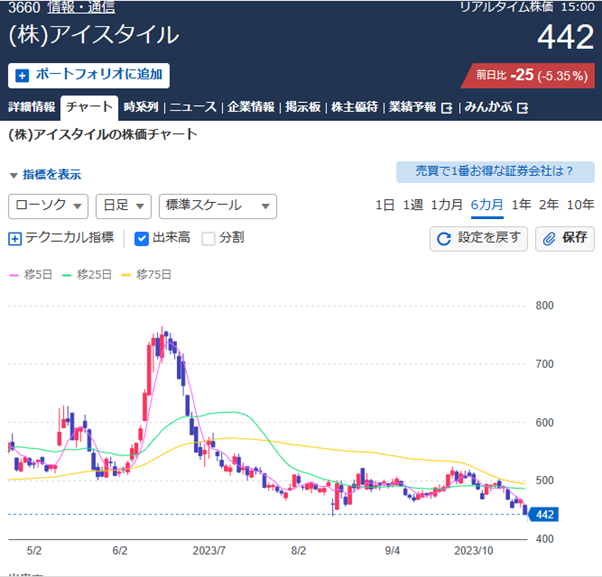This screenshot has height=577, width=602.
Task: Click external link icon next to みんかぶ
Action: click(523, 108)
